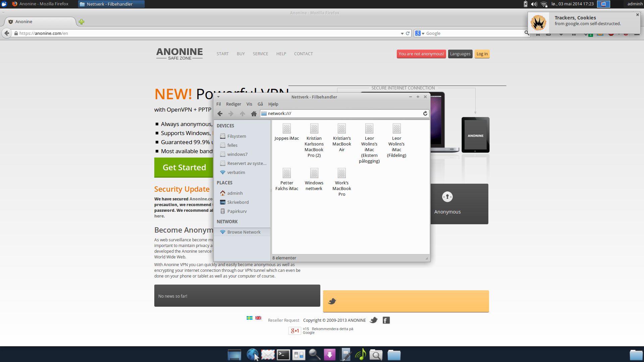Open file manager window menu arrow
Viewport: 644px width, 362px height.
pyautogui.click(x=218, y=97)
